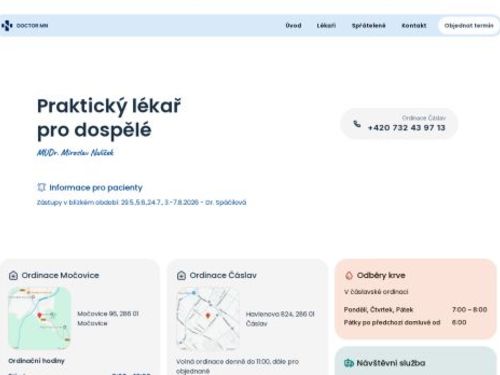Click the V čáslavské ordinaci subtitle
Image resolution: width=500 pixels, height=375 pixels.
pos(376,292)
